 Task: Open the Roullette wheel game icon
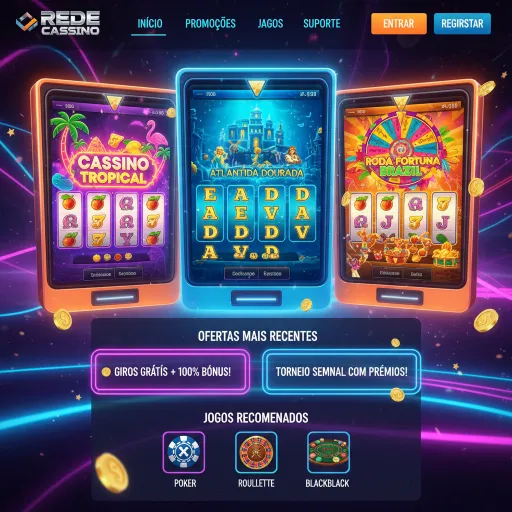256,452
